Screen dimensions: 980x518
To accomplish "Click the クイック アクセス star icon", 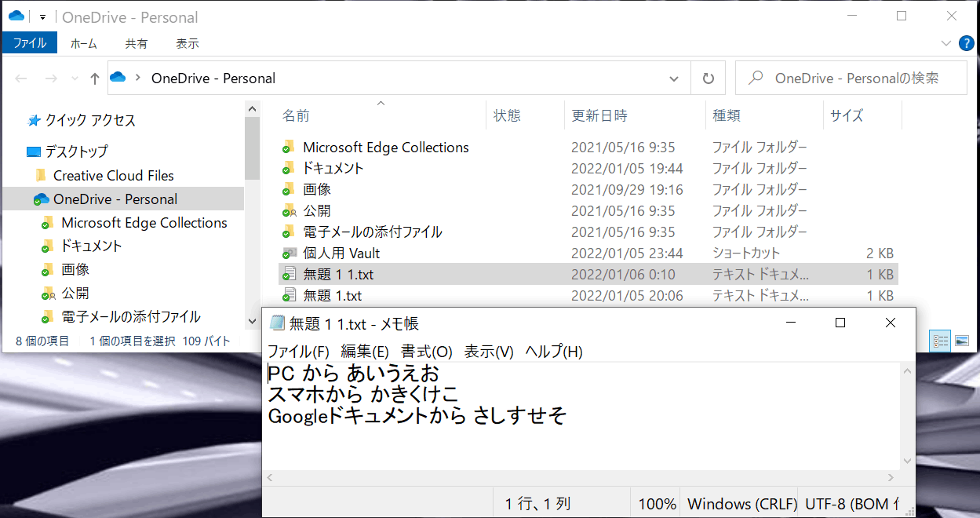I will coord(34,120).
